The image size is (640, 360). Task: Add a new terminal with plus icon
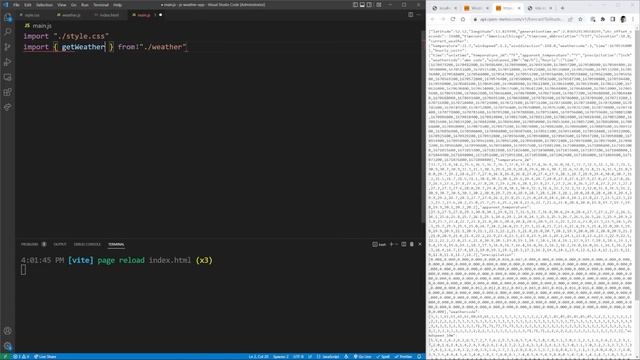[x=391, y=244]
